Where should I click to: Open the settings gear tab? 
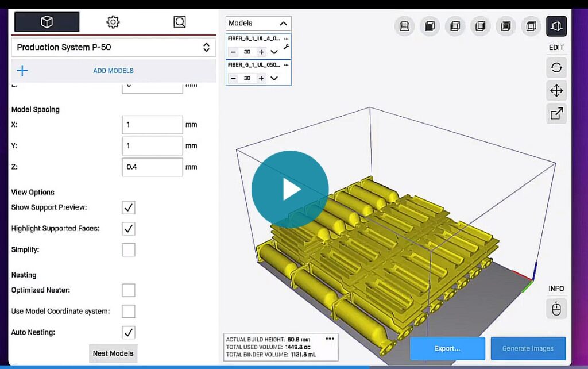113,22
